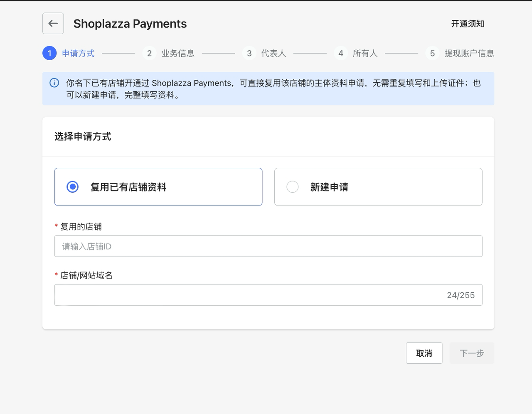Choose the 新建申请 radio option
Viewport: 532px width, 414px height.
378,187
